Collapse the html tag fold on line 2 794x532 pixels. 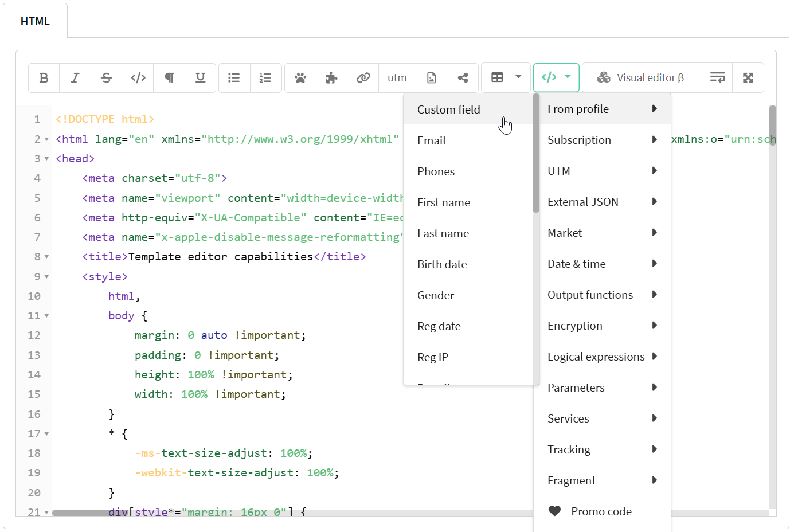(46, 139)
